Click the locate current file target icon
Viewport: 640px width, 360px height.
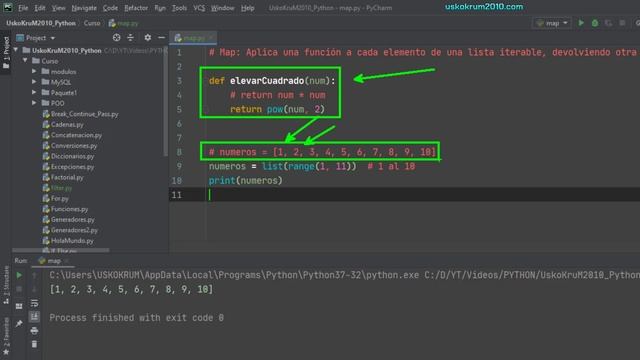tap(117, 38)
